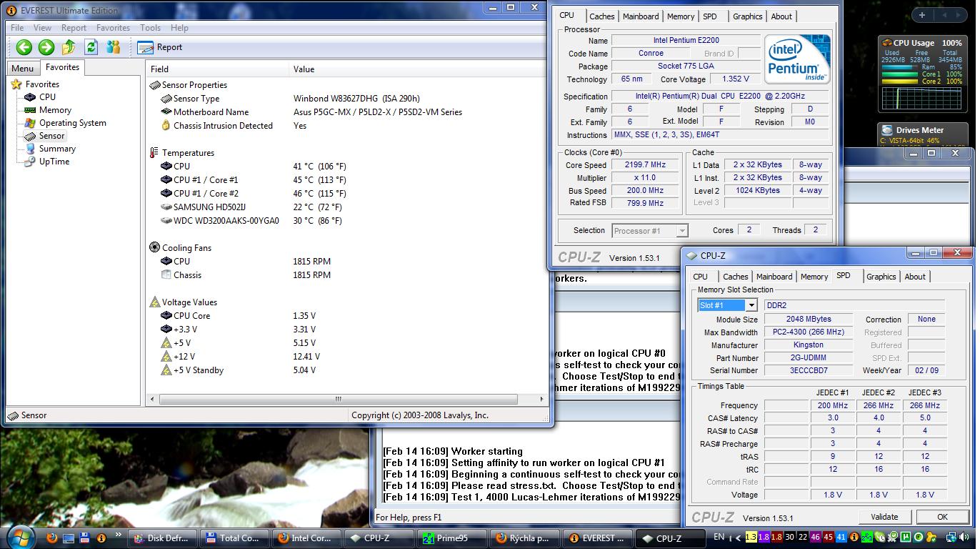Open the Slot #1 memory slot dropdown
Viewport: 980px width, 549px height.
(x=751, y=305)
